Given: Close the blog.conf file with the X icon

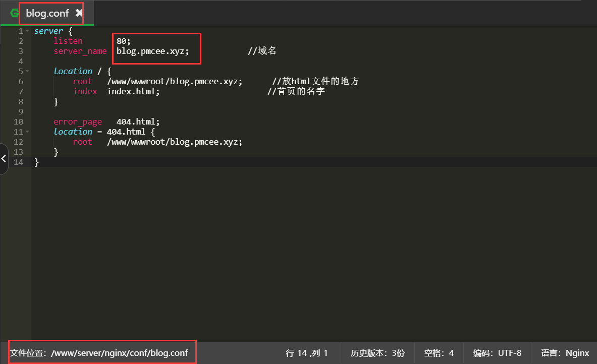Looking at the screenshot, I should 79,14.
